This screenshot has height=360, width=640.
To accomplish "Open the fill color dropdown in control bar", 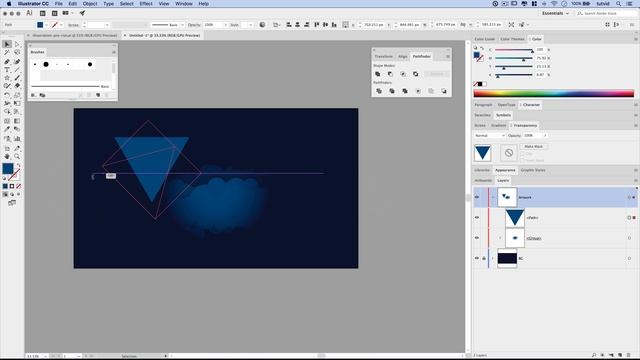I will pos(46,25).
